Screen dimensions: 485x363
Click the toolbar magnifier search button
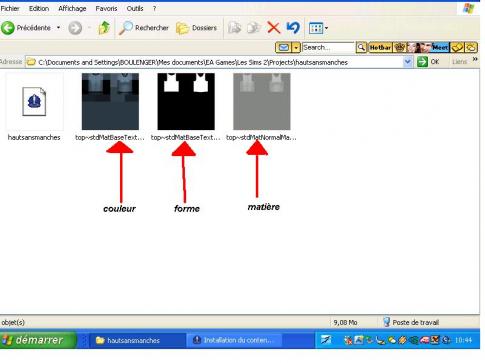click(x=361, y=48)
